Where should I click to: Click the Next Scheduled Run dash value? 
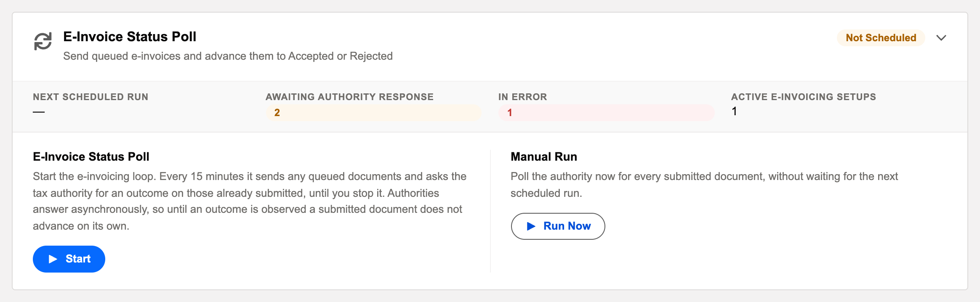tap(39, 112)
